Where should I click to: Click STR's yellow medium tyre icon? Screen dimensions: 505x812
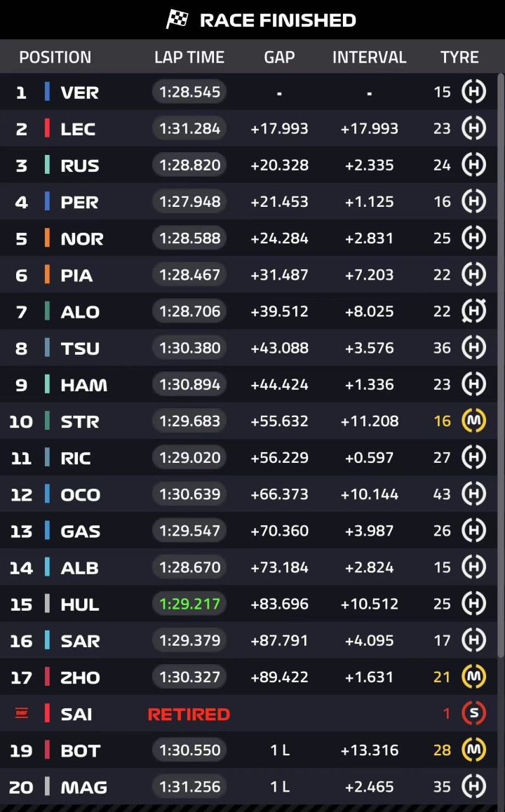(473, 421)
